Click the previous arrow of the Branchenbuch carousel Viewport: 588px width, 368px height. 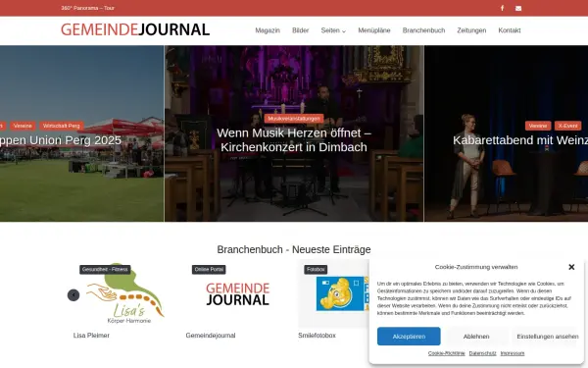coord(73,295)
